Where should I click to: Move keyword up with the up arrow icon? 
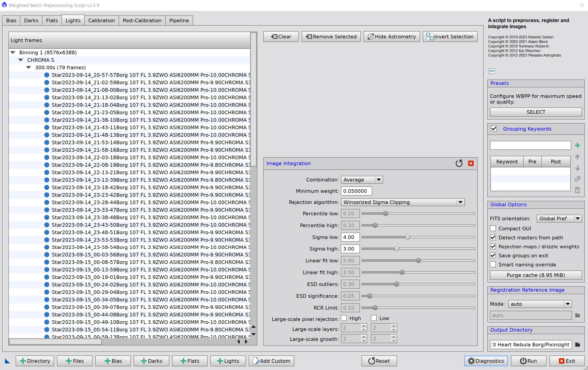[x=577, y=157]
